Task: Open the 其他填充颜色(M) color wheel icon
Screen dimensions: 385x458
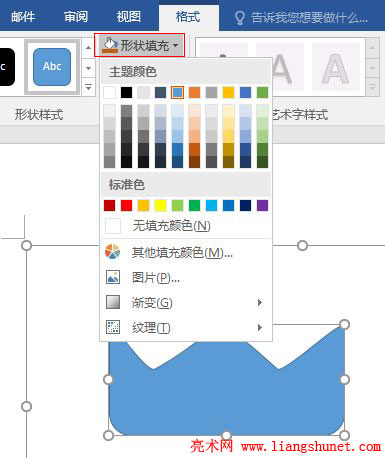Action: 112,252
